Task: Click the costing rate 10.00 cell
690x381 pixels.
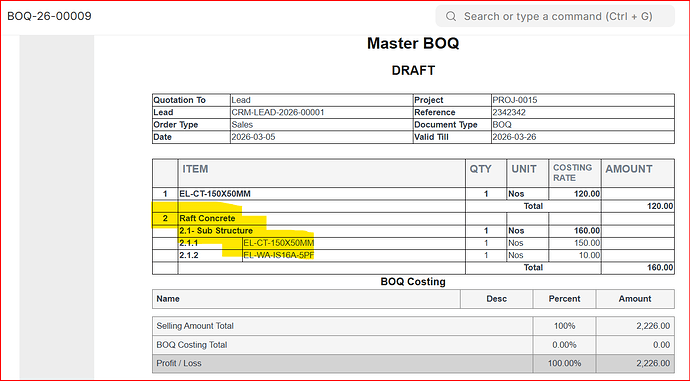Action: [x=574, y=255]
